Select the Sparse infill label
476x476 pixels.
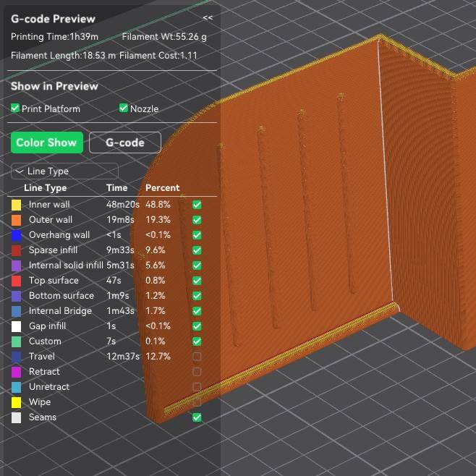click(53, 250)
